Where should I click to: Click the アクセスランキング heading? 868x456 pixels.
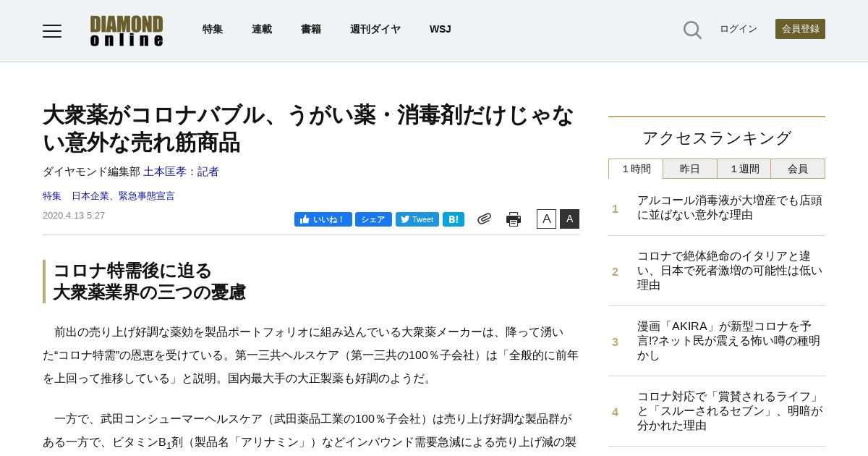[717, 138]
